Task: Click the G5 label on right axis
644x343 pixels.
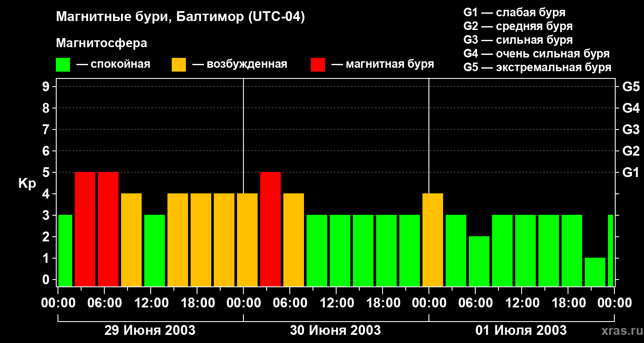Action: pyautogui.click(x=631, y=87)
